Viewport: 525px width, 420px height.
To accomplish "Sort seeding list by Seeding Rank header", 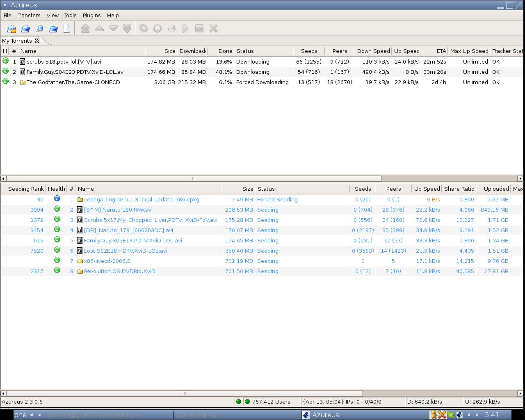I will click(x=23, y=189).
